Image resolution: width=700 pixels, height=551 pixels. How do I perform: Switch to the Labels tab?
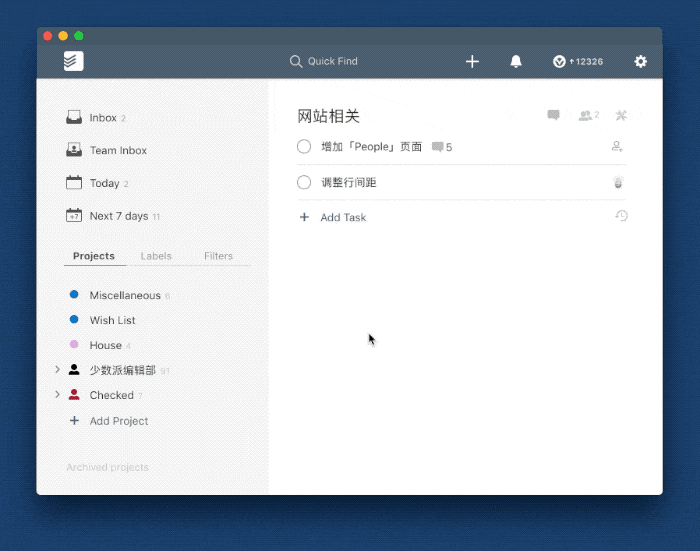156,256
